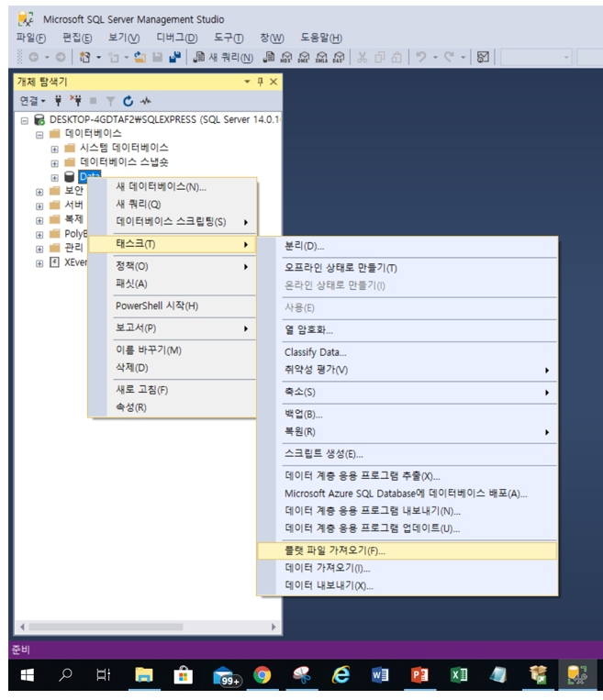Open Excel from the taskbar
The image size is (603, 700).
458,675
